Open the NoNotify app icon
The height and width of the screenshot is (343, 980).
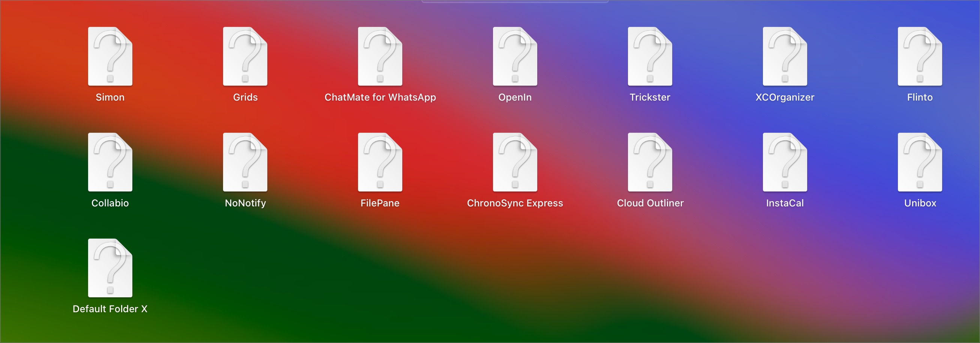245,162
